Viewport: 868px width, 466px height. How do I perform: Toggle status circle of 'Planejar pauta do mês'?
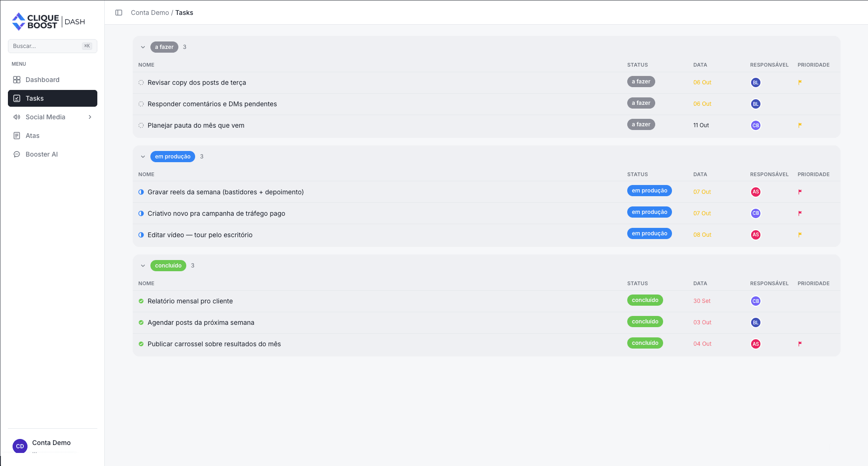pos(141,125)
